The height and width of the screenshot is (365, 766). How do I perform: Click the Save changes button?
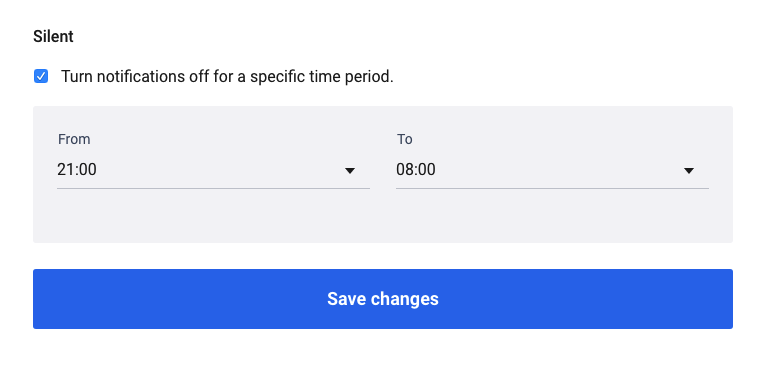383,299
